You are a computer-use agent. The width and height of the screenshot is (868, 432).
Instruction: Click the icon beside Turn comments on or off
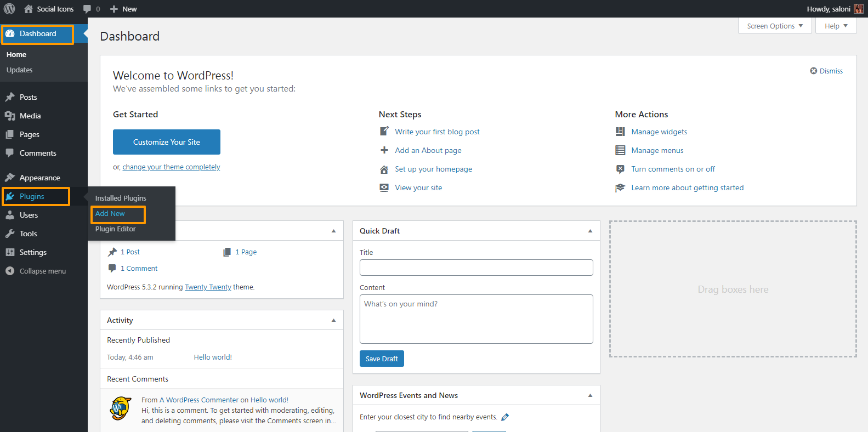click(x=620, y=169)
